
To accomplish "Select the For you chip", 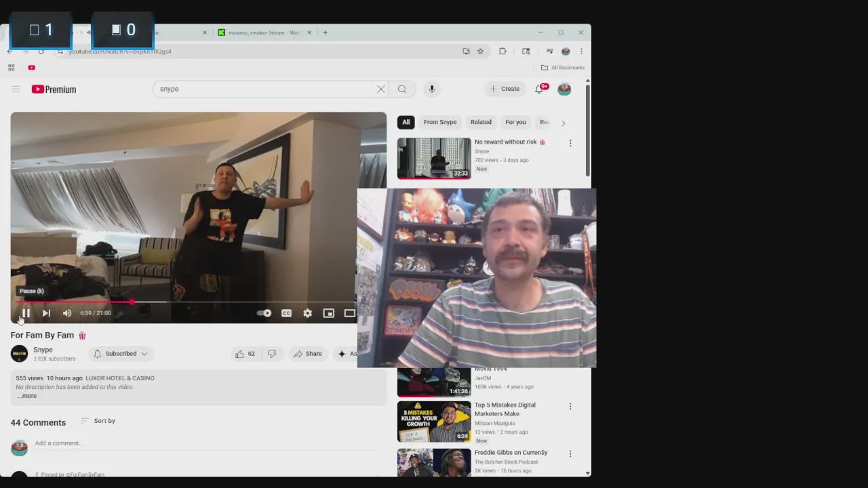I will tap(515, 122).
